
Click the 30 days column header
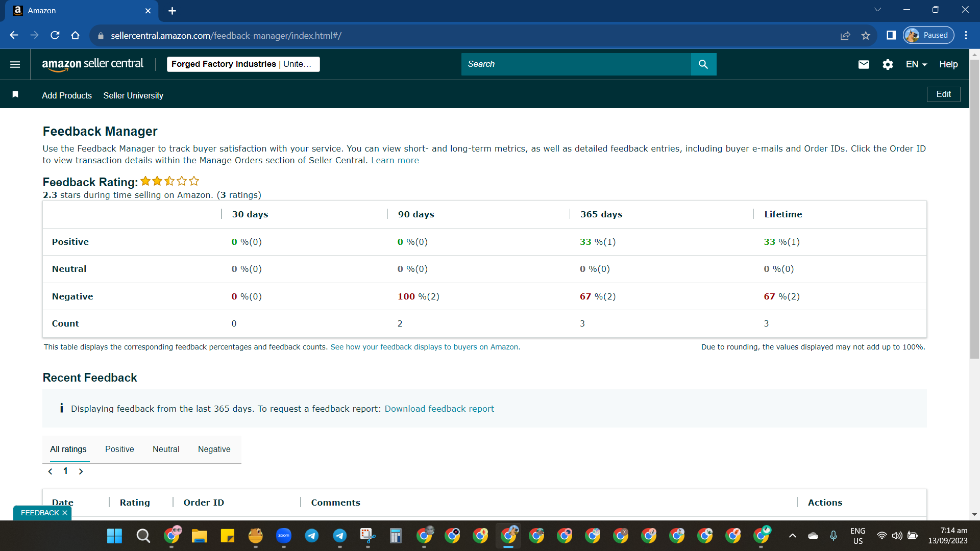tap(250, 214)
